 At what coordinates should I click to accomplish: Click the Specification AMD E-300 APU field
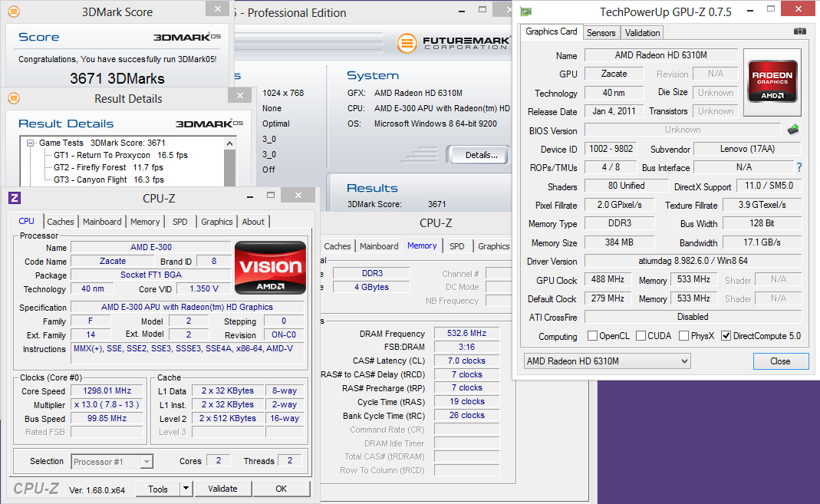click(187, 307)
